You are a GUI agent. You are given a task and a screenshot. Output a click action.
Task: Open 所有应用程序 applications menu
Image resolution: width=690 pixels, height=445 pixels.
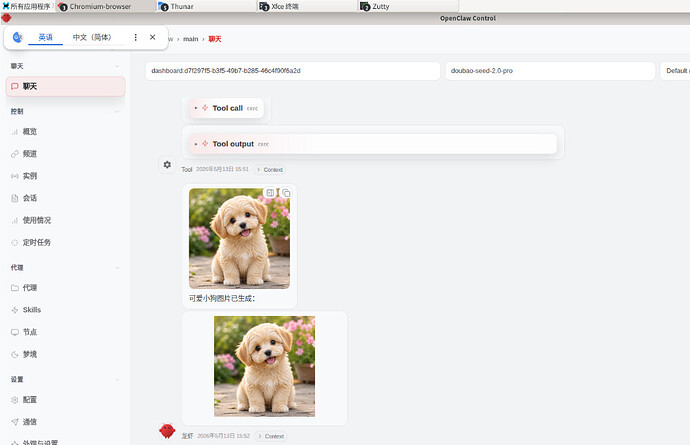[26, 7]
